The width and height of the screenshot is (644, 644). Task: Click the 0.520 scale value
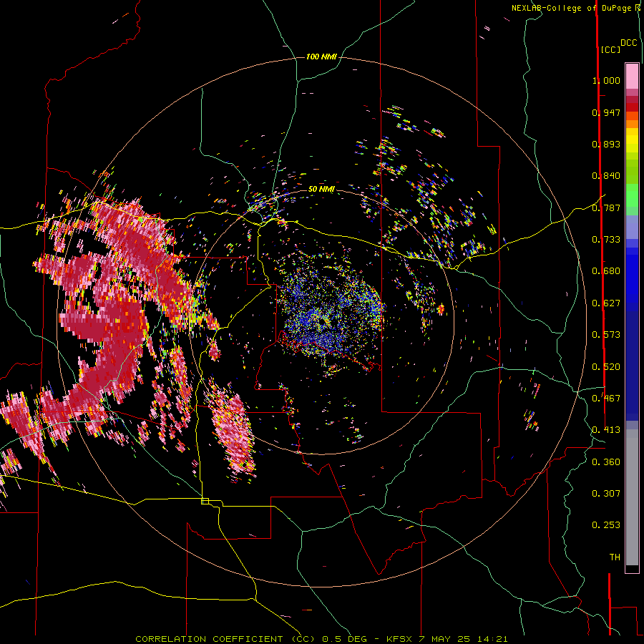click(x=606, y=367)
